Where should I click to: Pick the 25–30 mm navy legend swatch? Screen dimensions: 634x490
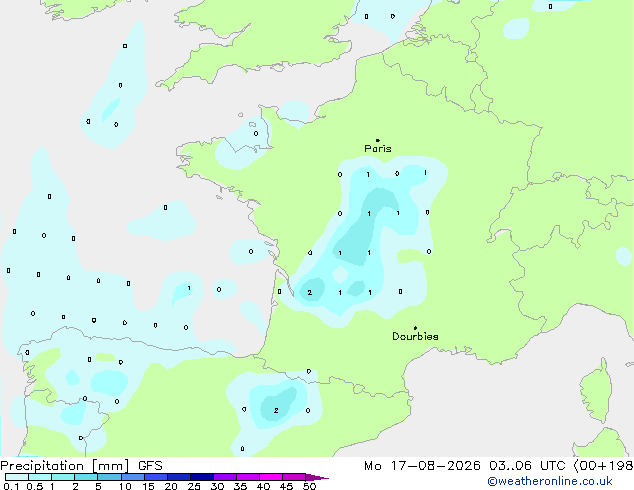pos(202,477)
